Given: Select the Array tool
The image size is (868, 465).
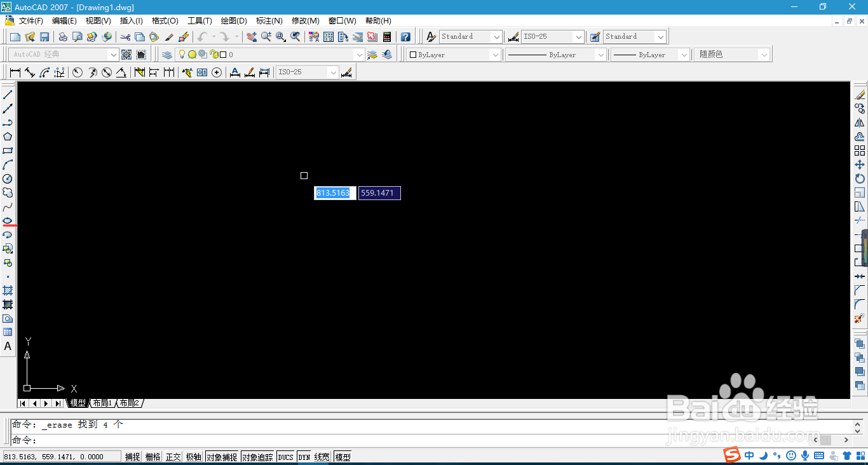Looking at the screenshot, I should [860, 151].
